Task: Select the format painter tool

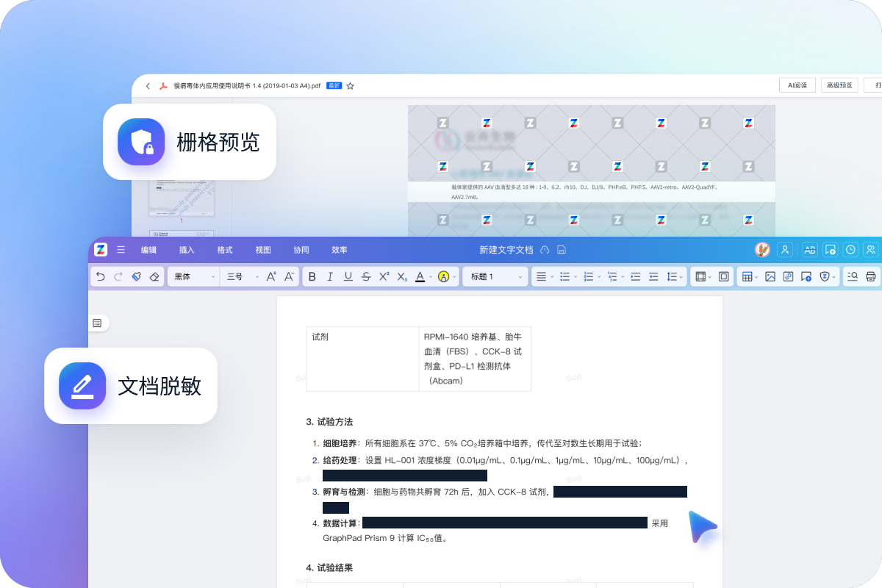Action: [x=137, y=276]
